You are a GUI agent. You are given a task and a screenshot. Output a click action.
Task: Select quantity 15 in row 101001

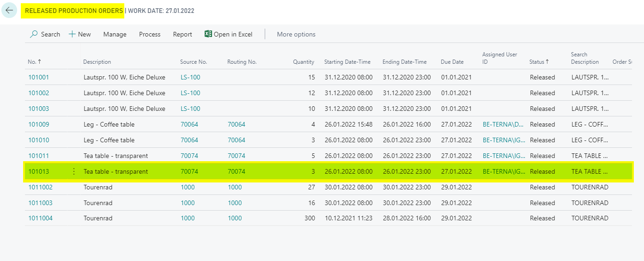click(311, 77)
